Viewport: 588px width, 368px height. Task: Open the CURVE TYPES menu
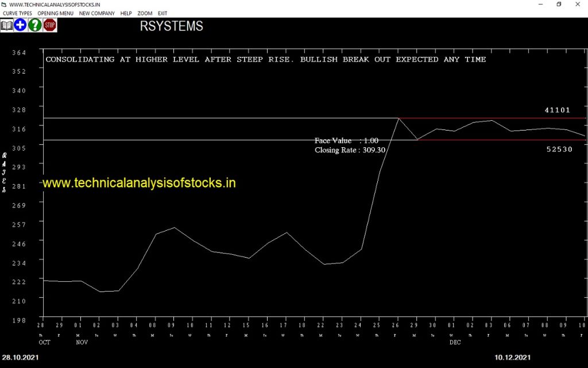tap(17, 13)
